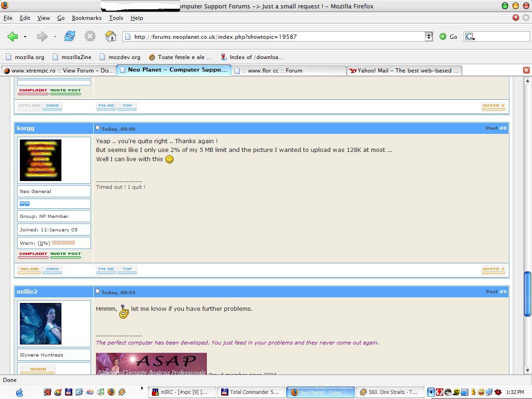The height and width of the screenshot is (399, 532).
Task: Switch to mIRC taskbar window
Action: coord(182,392)
